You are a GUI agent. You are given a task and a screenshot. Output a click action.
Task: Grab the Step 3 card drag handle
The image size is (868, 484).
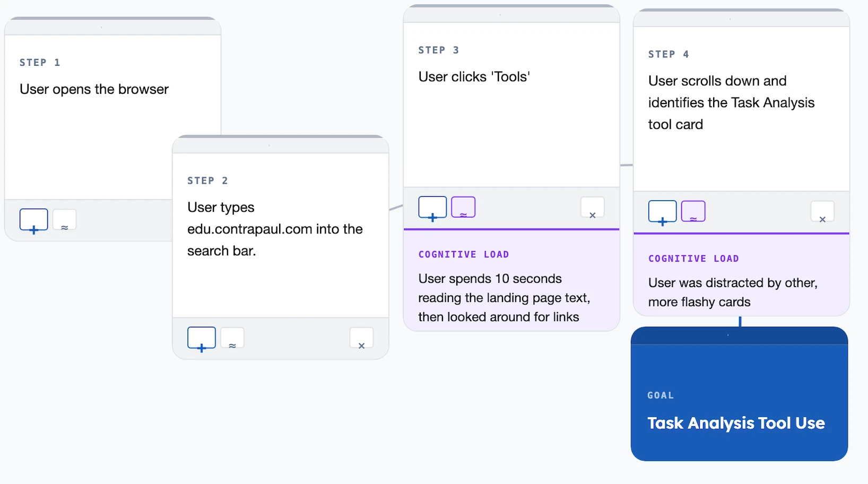tap(511, 15)
